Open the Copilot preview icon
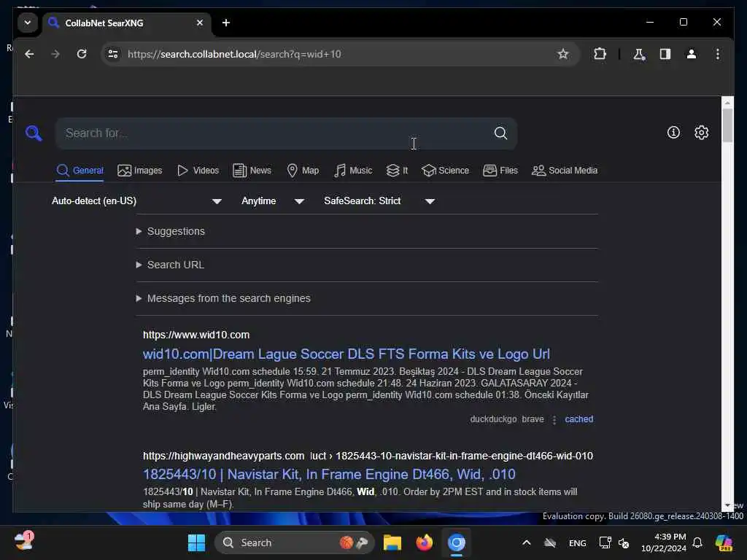The width and height of the screenshot is (747, 560). (724, 542)
